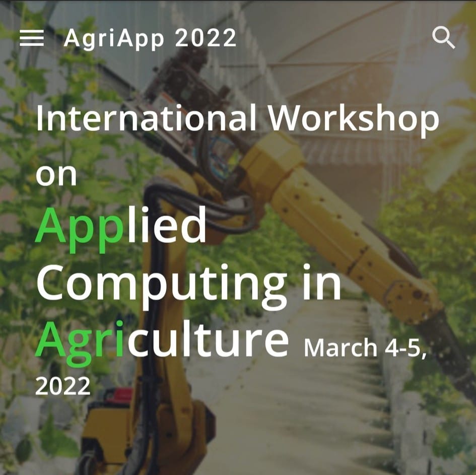Open the hamburger navigation menu
This screenshot has width=476, height=475.
(32, 38)
